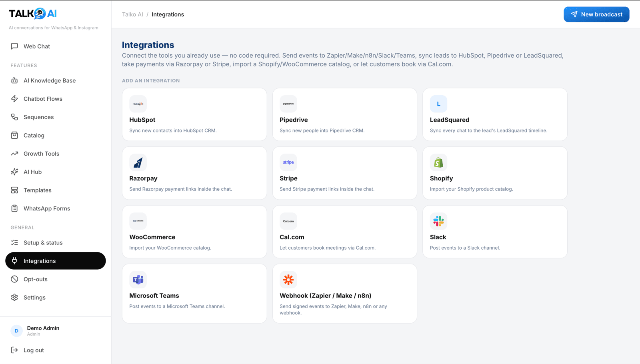The image size is (640, 364).
Task: Click the Cal.com card title
Action: (292, 237)
